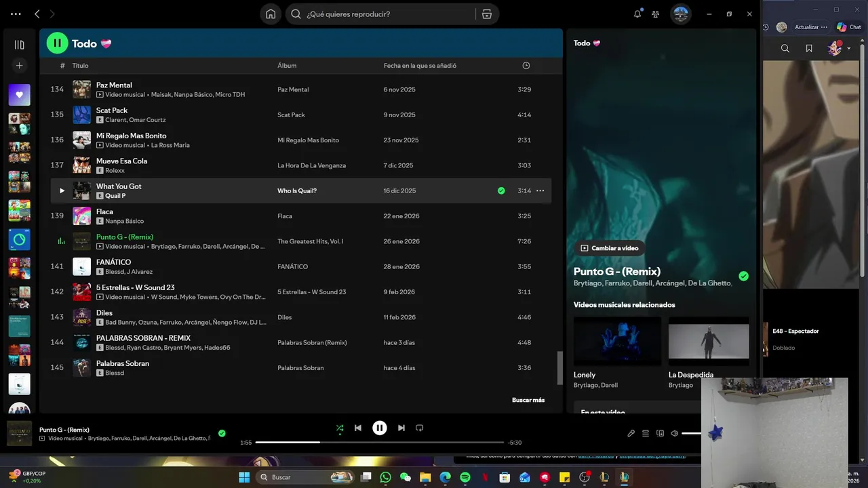Sort tracks by Álbum column
868x488 pixels.
287,66
